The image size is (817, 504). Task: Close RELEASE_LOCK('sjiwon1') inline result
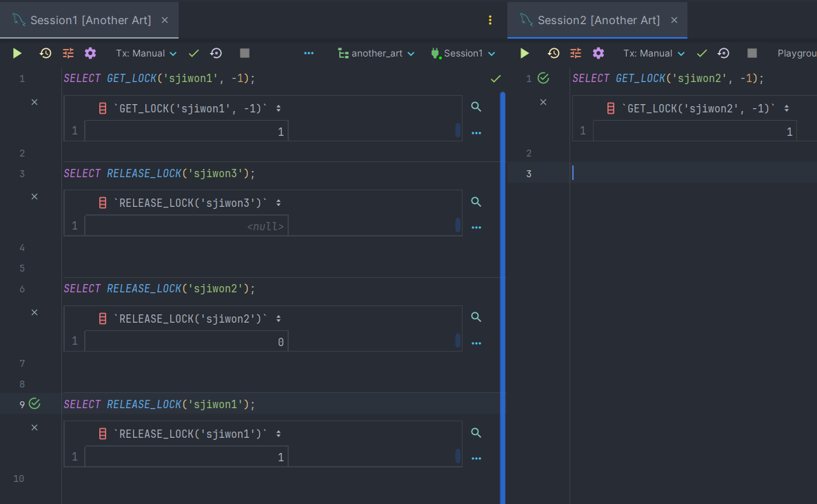34,427
